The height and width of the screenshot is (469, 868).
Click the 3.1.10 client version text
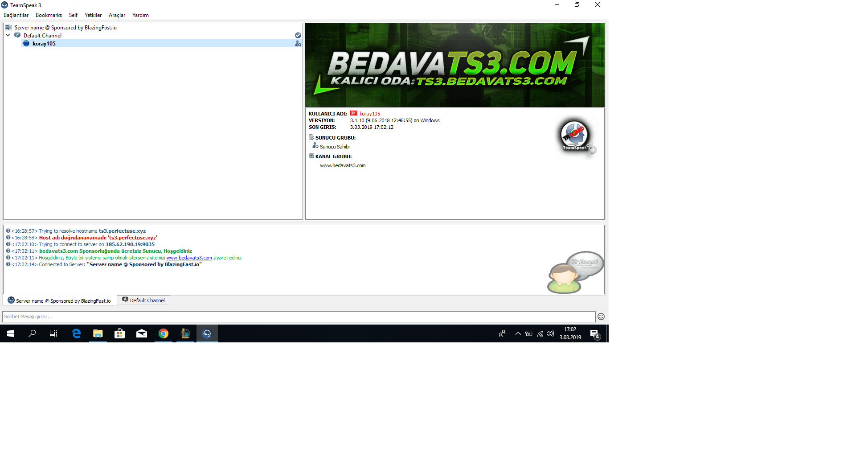(x=395, y=120)
